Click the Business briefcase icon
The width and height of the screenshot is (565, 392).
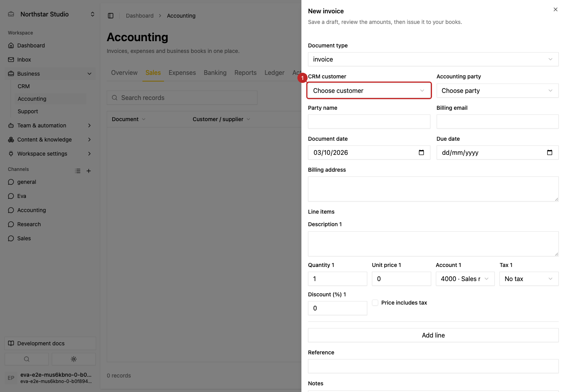[11, 74]
